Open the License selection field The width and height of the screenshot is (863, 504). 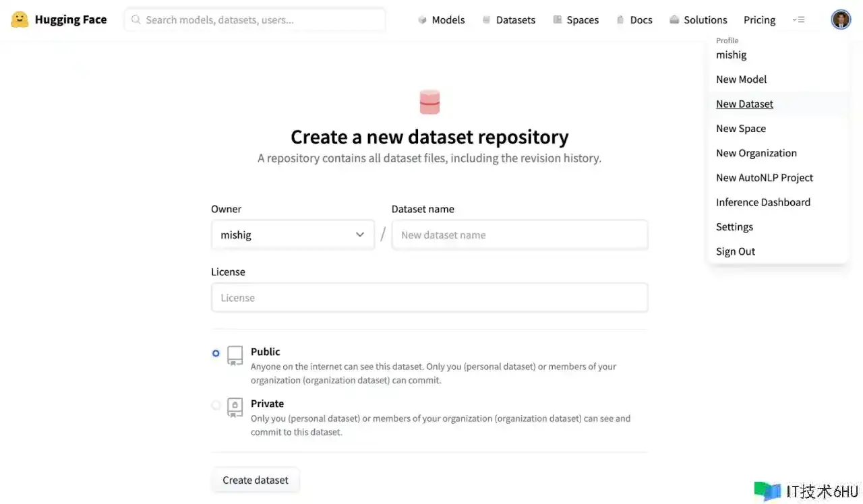tap(429, 298)
